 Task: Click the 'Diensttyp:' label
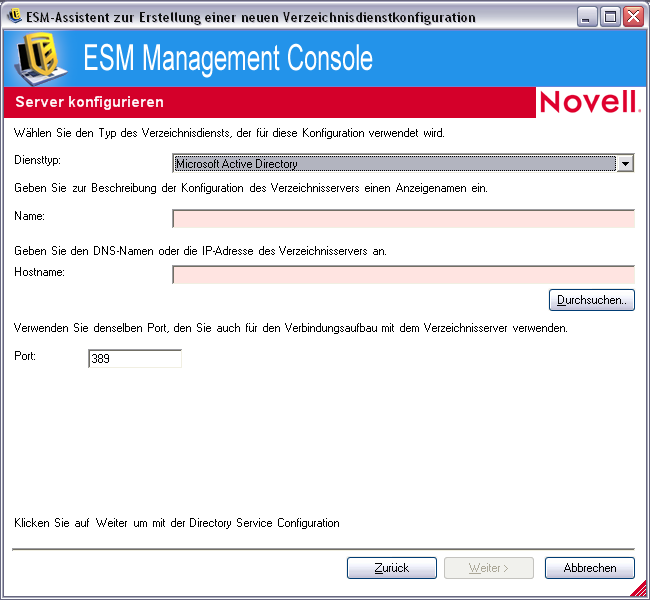coord(37,160)
